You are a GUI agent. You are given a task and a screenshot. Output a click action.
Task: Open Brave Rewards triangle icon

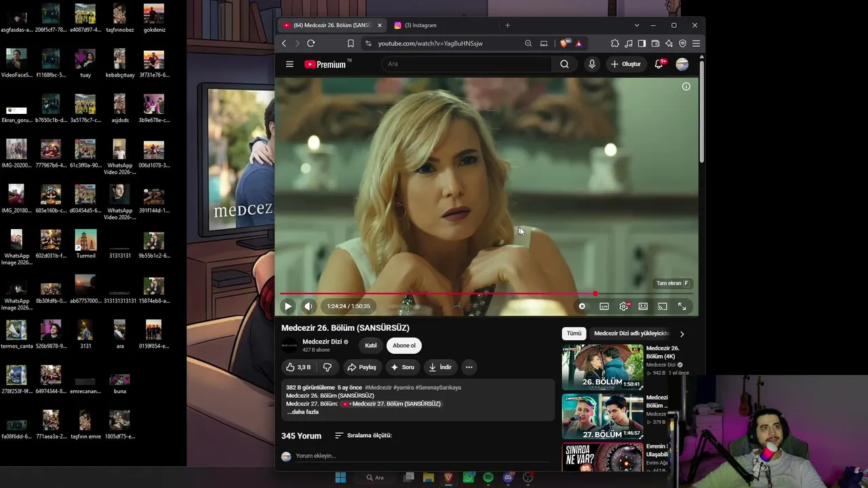(578, 43)
